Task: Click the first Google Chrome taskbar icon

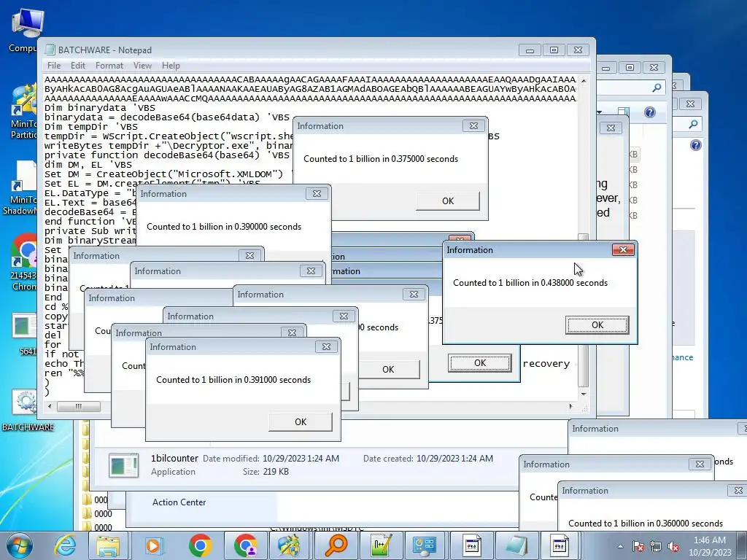Action: click(200, 545)
